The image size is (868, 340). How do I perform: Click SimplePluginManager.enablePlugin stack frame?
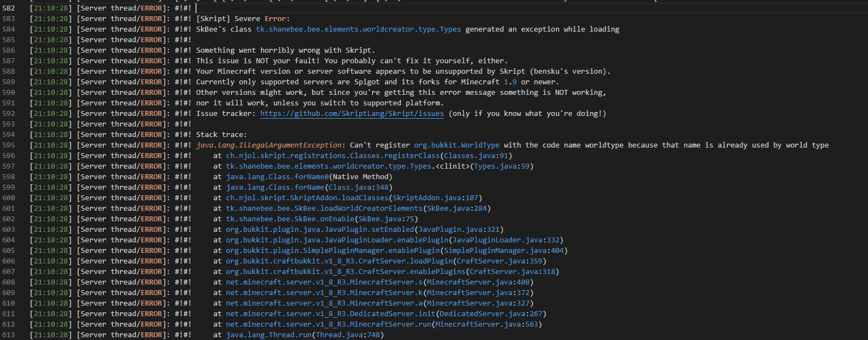tap(390, 250)
